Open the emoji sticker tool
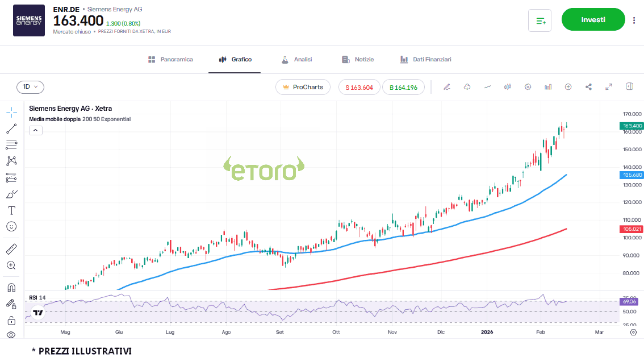The image size is (644, 357). tap(11, 226)
